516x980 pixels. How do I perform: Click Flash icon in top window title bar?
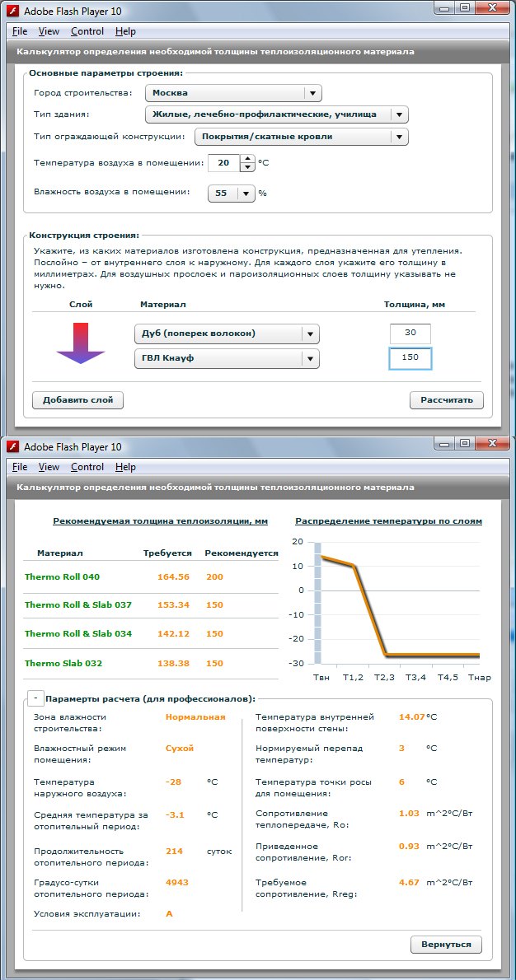pyautogui.click(x=14, y=11)
